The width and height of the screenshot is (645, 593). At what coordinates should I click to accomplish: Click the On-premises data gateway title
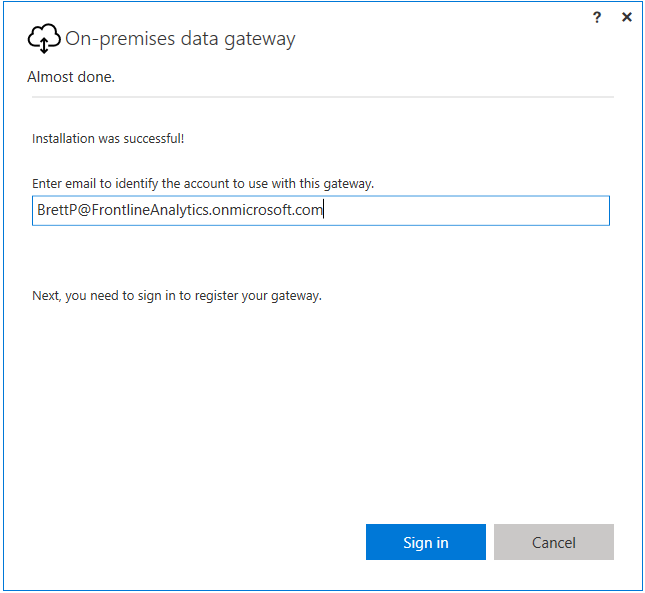click(x=180, y=39)
